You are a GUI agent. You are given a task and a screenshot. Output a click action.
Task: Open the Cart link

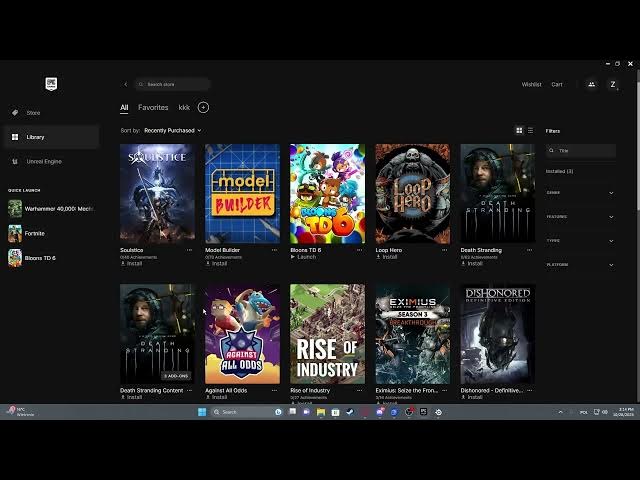[x=557, y=84]
